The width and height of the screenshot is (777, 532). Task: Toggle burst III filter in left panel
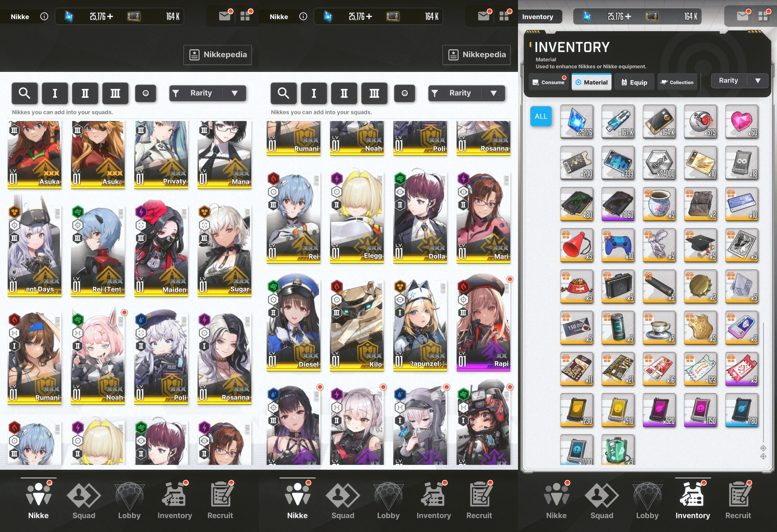[x=115, y=93]
